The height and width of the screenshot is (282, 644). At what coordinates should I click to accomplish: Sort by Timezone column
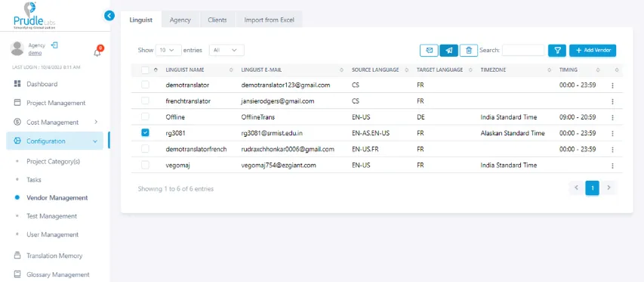[516, 70]
